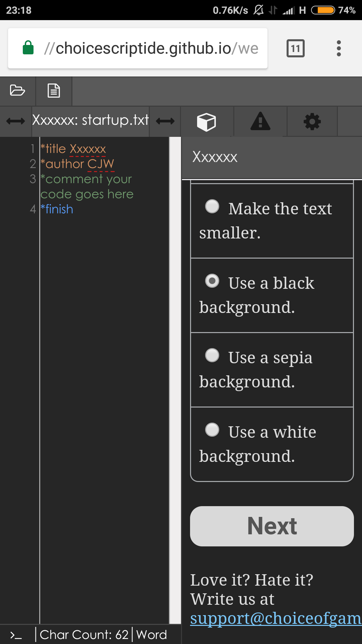Tap the address bar URL field
The width and height of the screenshot is (362, 644).
coord(151,48)
